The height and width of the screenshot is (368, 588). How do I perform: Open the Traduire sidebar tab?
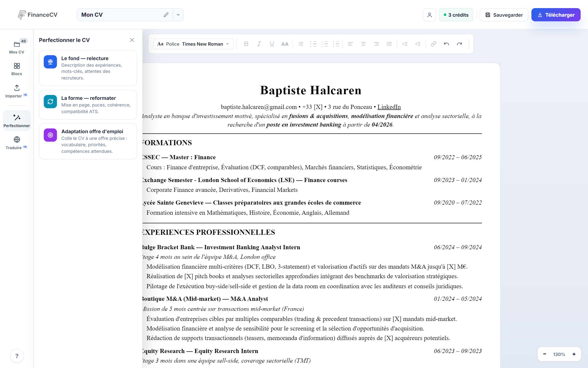pyautogui.click(x=17, y=143)
